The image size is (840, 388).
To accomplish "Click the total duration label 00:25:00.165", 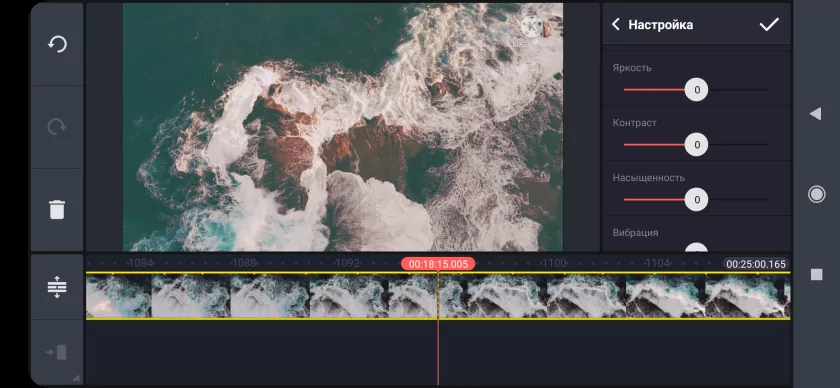I will [x=756, y=264].
